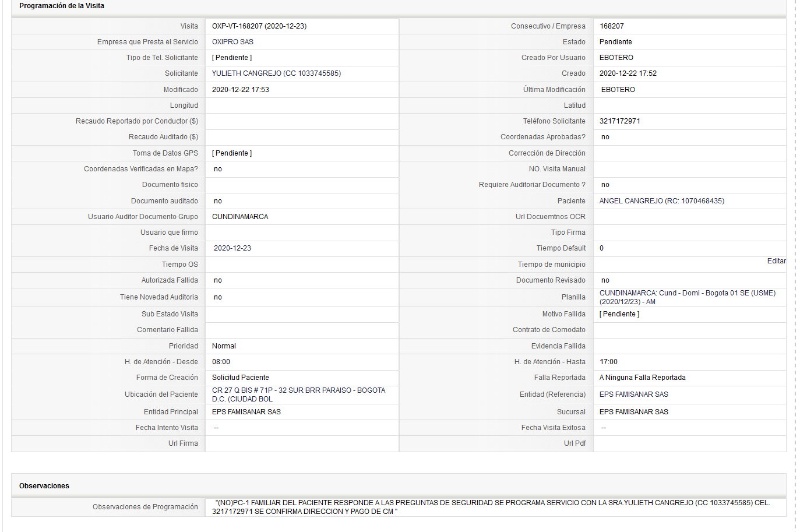Screen dimensions: 800x532
Task: Click the Ubicación del Paciente address text
Action: (x=298, y=394)
